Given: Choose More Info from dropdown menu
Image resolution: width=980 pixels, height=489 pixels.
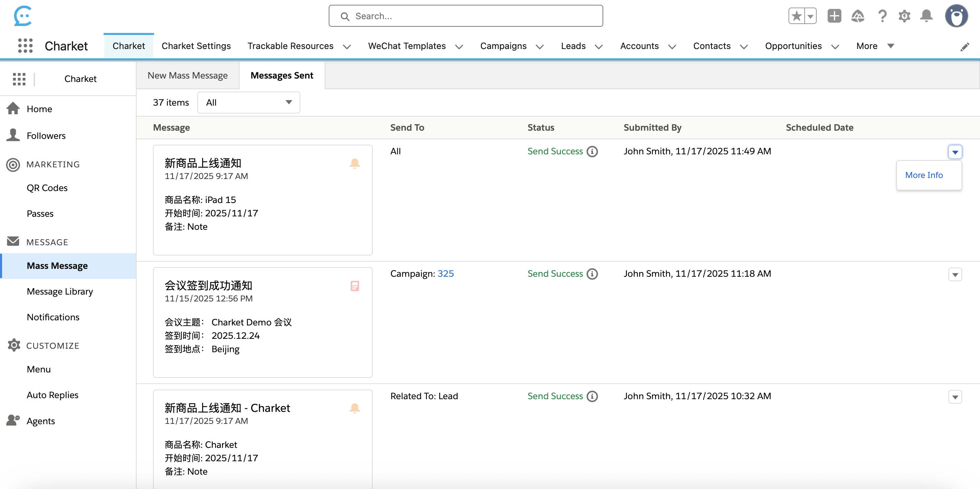Looking at the screenshot, I should click(x=923, y=175).
